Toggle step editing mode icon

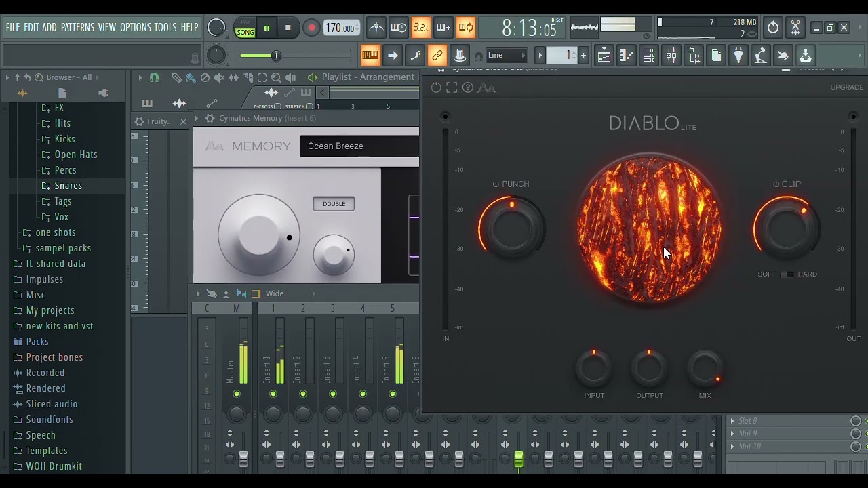415,55
